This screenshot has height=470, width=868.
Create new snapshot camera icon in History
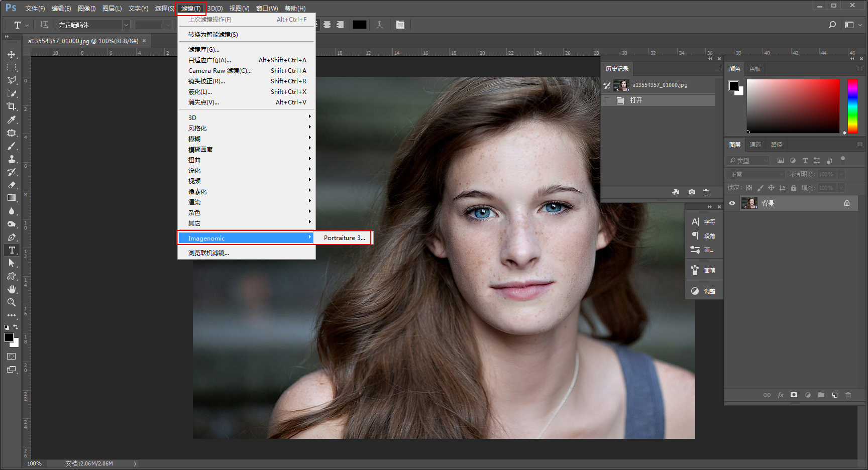[692, 192]
